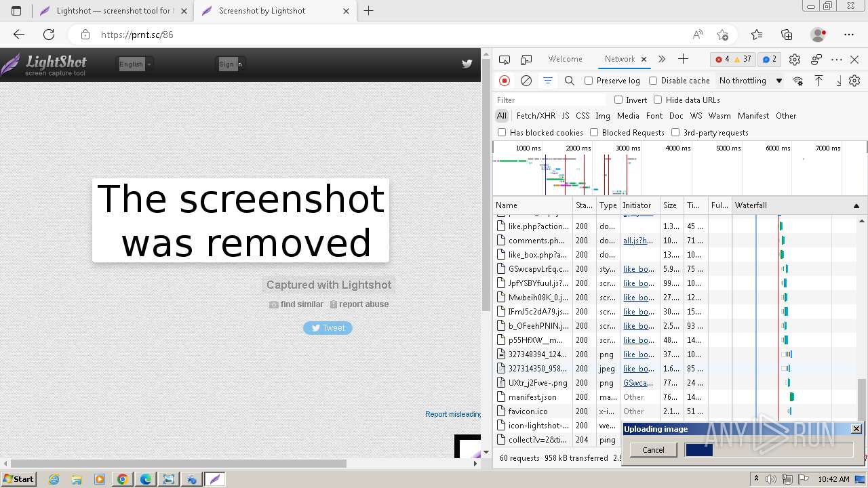Open browser Settings and more menu
This screenshot has width=868, height=488.
(849, 35)
